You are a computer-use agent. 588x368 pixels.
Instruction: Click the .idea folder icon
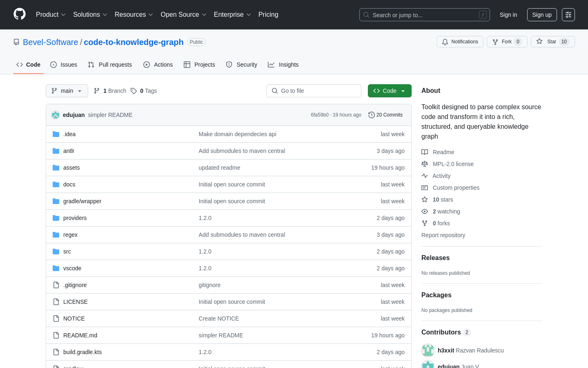(56, 134)
